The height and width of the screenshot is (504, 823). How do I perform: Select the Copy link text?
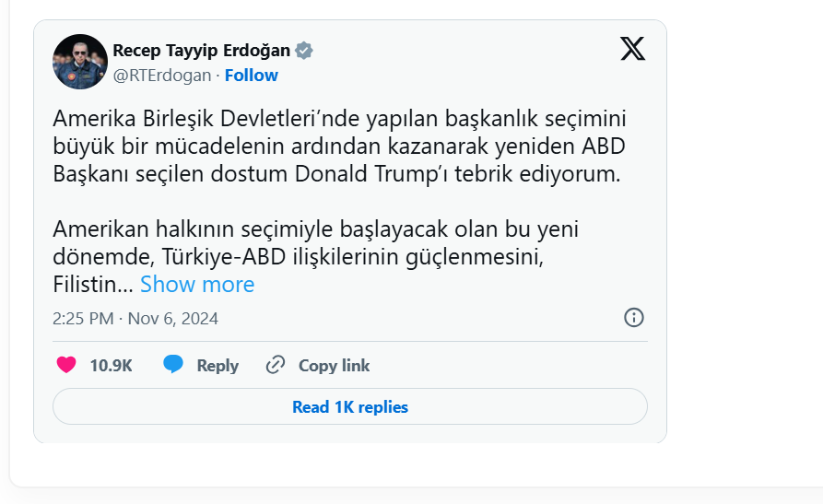334,366
